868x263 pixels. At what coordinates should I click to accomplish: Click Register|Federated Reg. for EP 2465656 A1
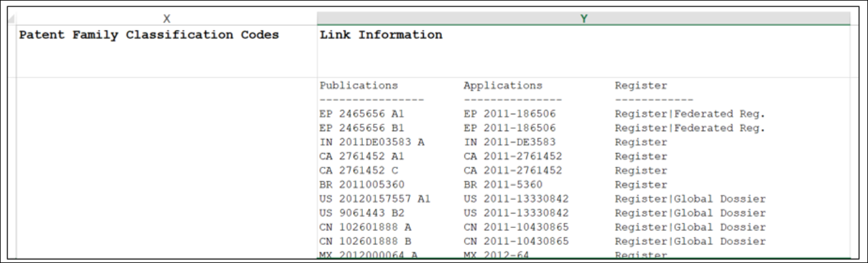[690, 114]
